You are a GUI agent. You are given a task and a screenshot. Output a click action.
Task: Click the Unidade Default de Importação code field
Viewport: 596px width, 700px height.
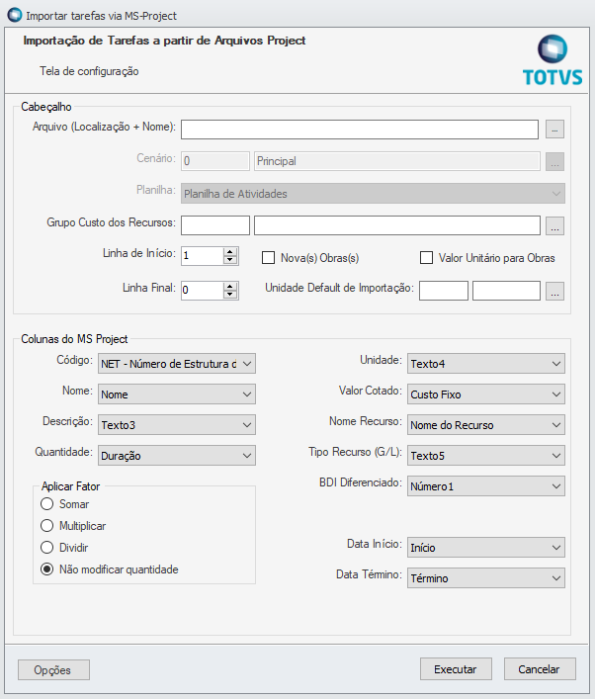[x=444, y=291]
